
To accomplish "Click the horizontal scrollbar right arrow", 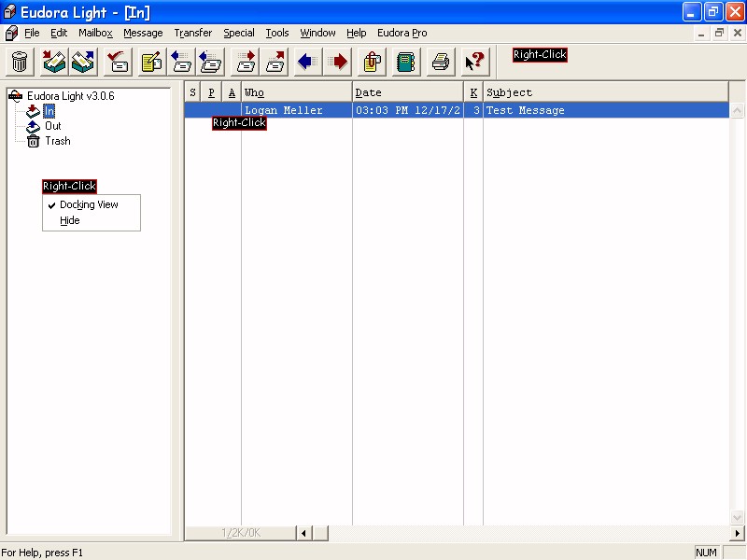I will coord(737,533).
